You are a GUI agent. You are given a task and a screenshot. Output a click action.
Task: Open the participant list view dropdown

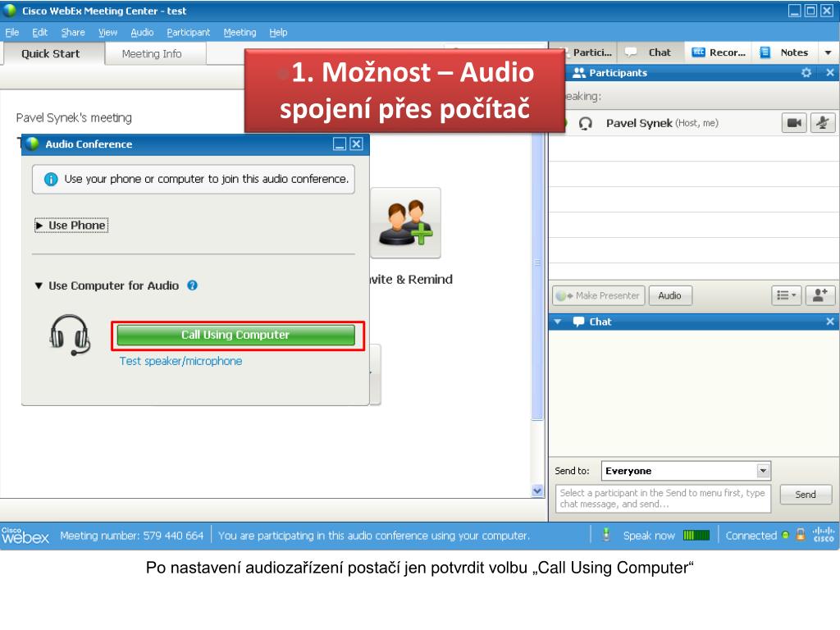[x=787, y=295]
